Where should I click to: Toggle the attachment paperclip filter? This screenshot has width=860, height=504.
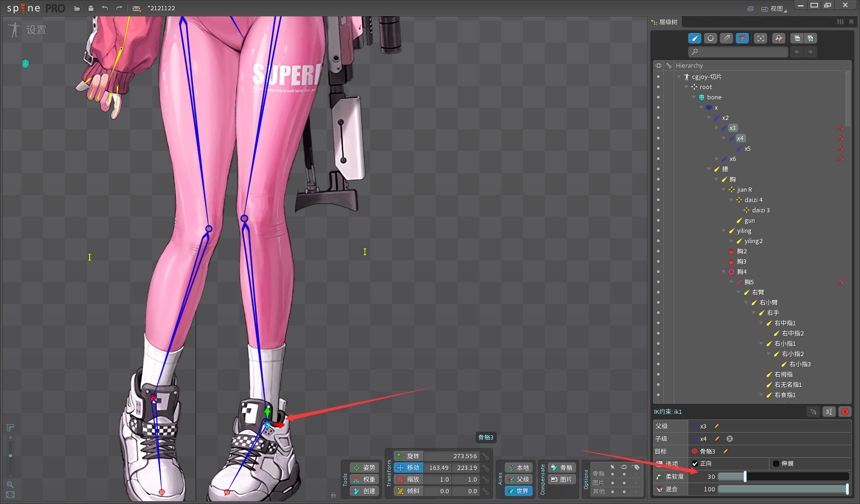tap(726, 38)
